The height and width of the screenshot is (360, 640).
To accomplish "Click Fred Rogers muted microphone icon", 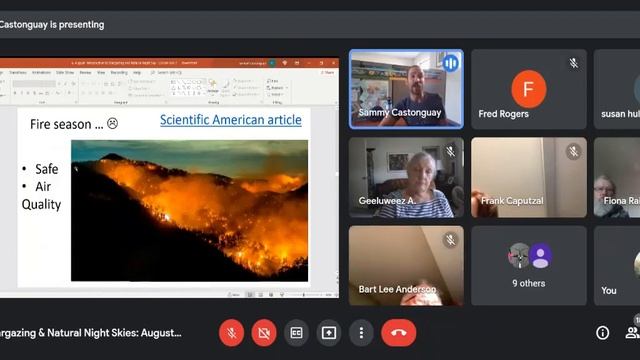I will pyautogui.click(x=573, y=63).
